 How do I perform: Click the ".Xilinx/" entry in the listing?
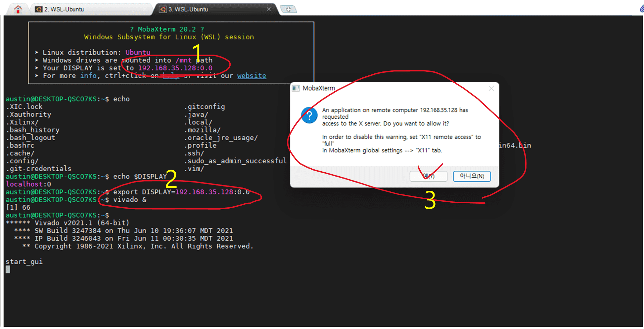[x=22, y=122]
